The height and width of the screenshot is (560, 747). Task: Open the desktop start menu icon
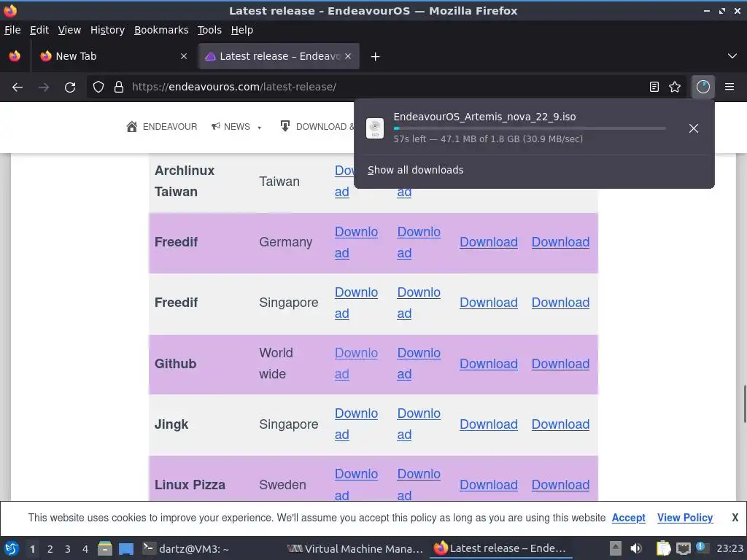click(12, 549)
